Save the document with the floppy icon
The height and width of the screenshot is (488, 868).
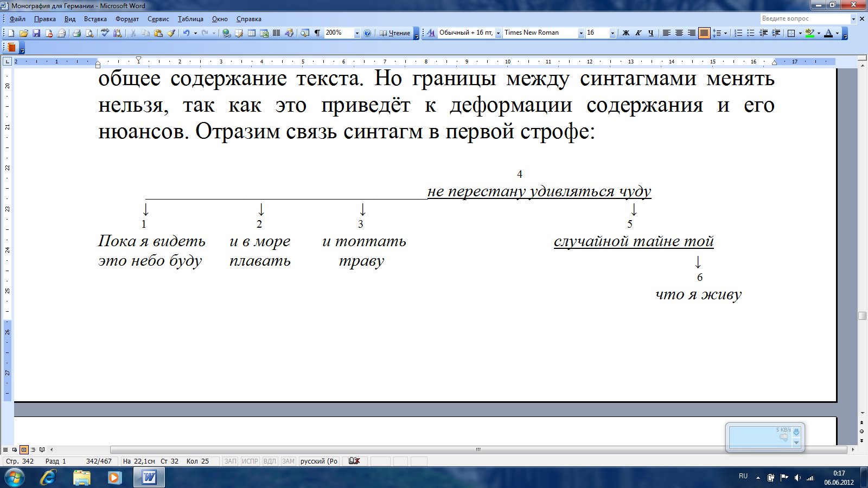click(36, 33)
